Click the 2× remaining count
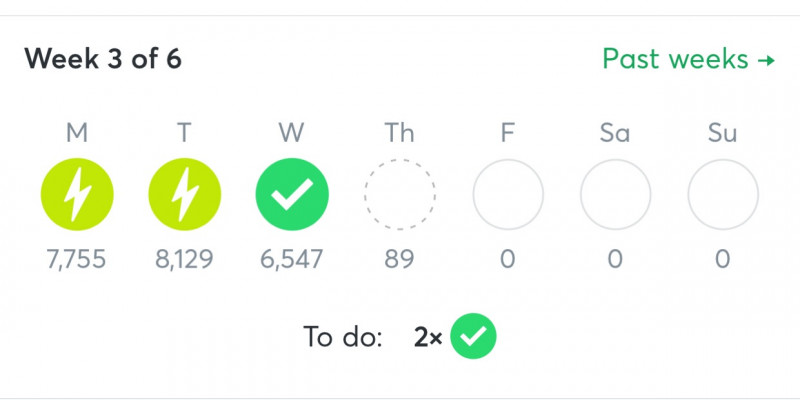Screen dimensions: 800x400 pos(428,338)
